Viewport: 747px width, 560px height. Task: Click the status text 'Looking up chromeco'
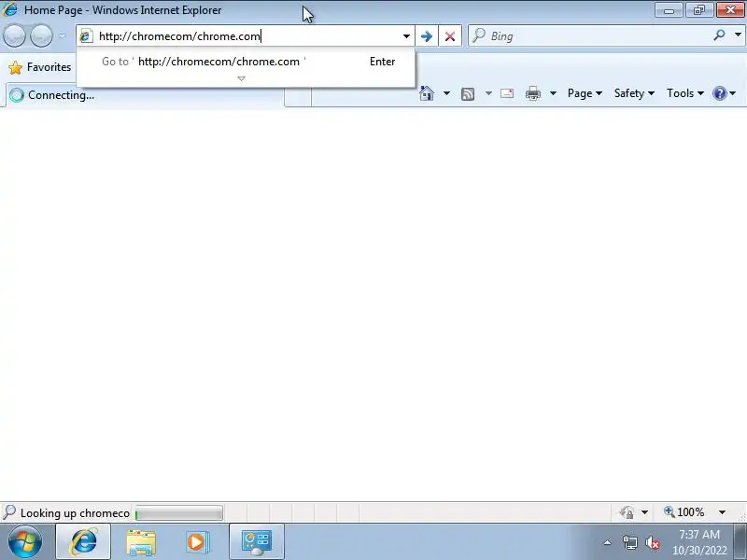75,513
